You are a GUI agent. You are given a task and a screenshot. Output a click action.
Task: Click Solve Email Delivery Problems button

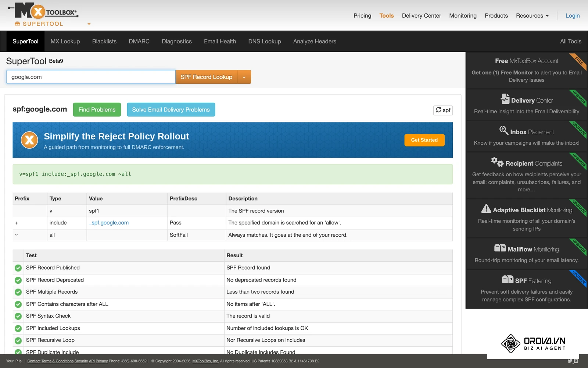pos(171,110)
